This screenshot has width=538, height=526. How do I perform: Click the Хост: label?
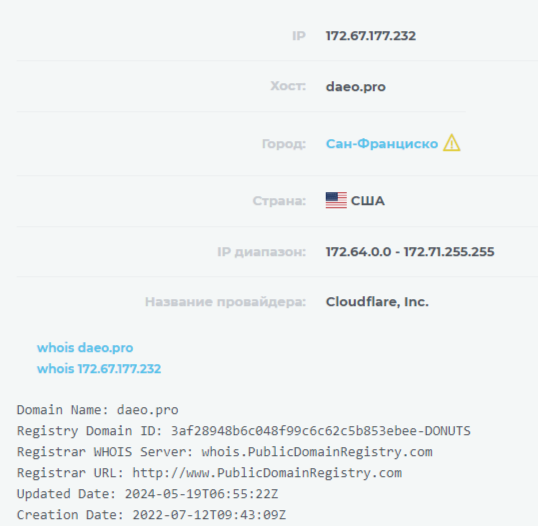(288, 86)
